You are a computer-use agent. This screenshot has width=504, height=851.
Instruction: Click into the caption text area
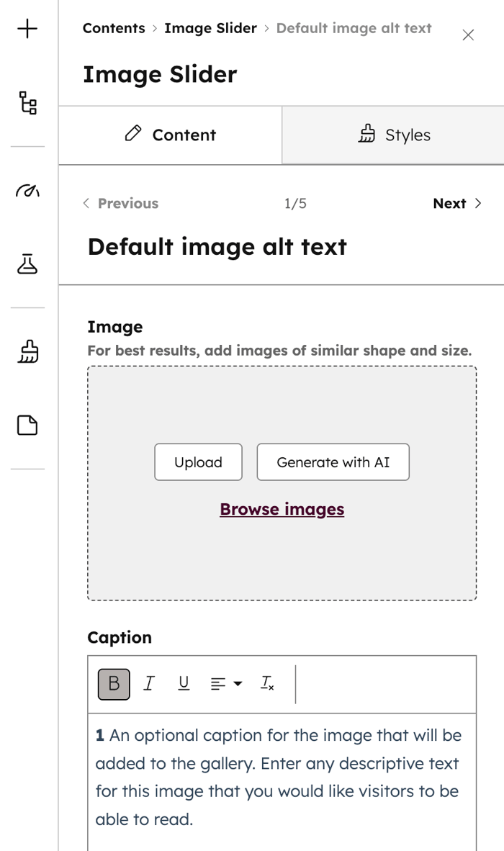coord(282,782)
